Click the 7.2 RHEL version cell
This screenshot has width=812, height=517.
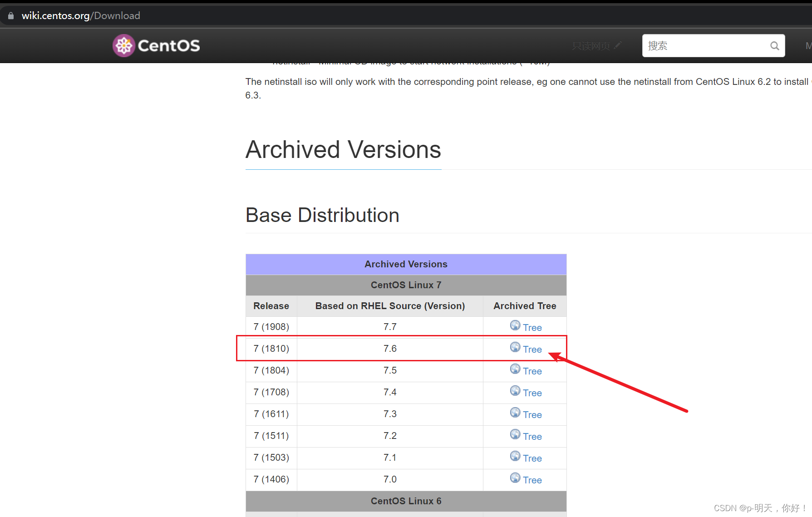pos(390,436)
